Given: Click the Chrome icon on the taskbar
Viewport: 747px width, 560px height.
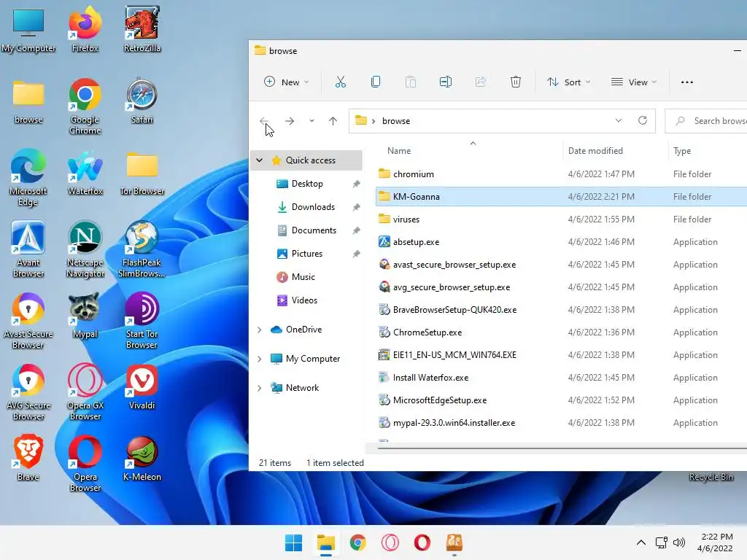Looking at the screenshot, I should pyautogui.click(x=357, y=542).
